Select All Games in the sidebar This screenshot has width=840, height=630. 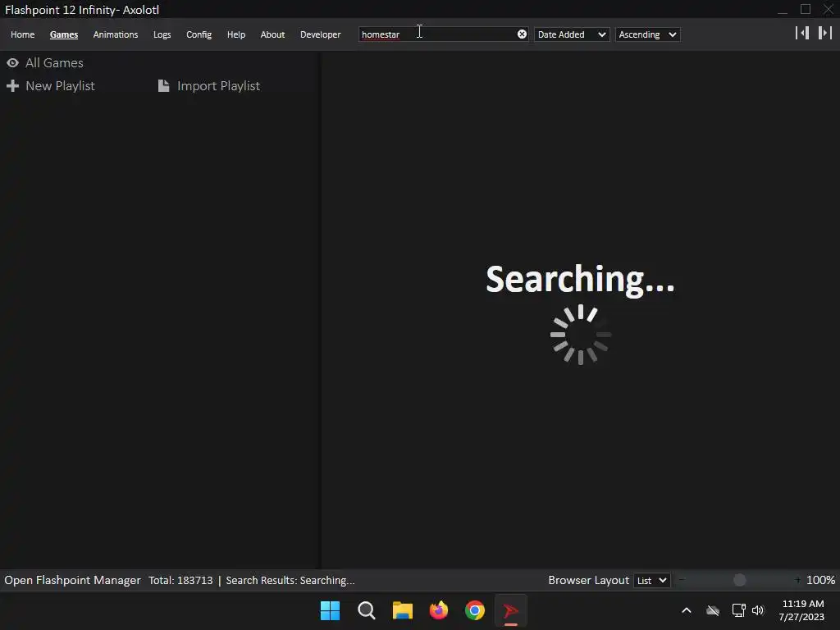[54, 62]
